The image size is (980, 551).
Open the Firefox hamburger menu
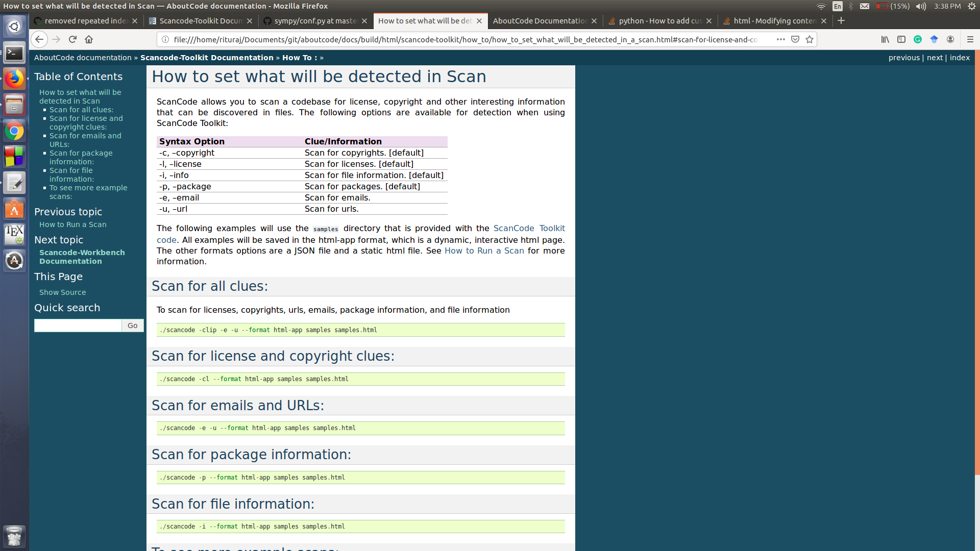tap(970, 39)
